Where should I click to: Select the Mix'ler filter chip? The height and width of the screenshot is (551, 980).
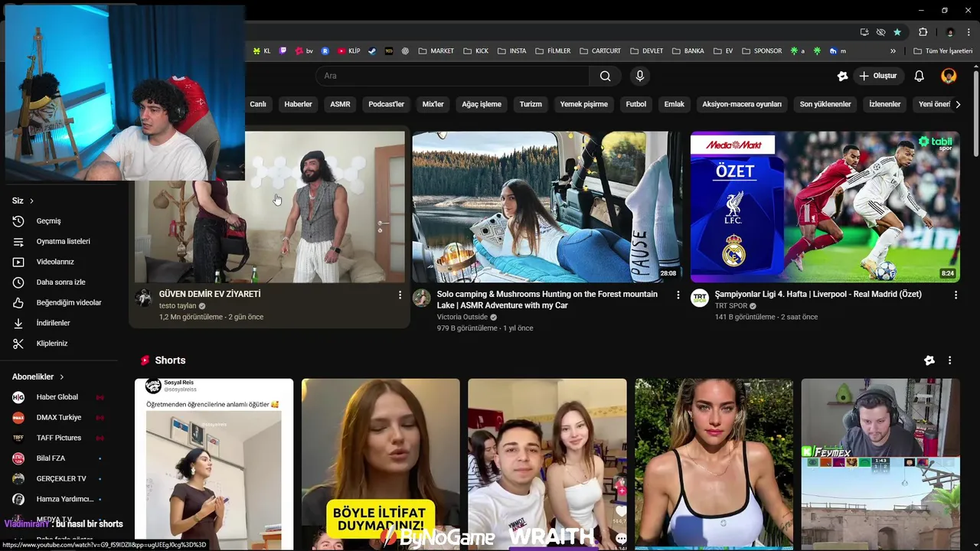pyautogui.click(x=433, y=104)
